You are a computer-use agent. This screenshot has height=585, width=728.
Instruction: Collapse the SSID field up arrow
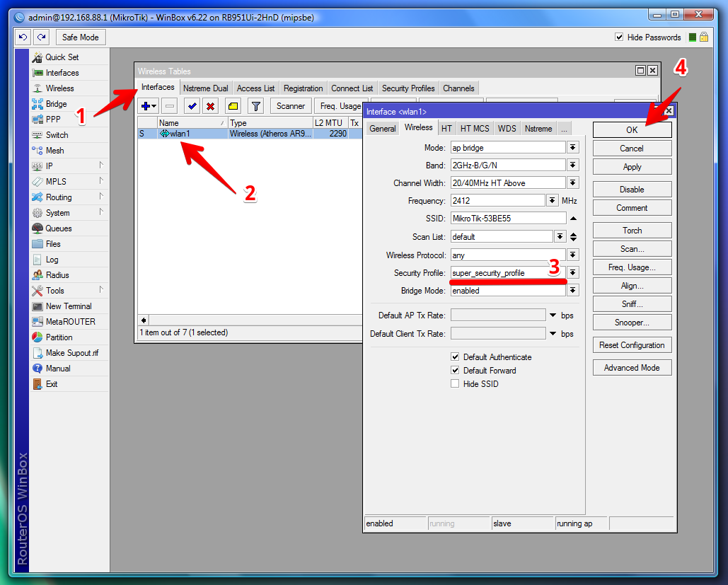pos(573,218)
